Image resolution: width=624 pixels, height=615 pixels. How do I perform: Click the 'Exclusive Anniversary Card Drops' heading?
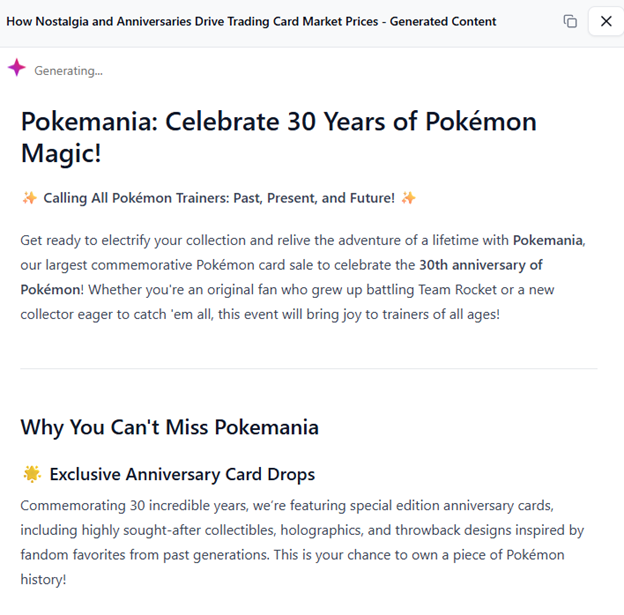tap(182, 474)
